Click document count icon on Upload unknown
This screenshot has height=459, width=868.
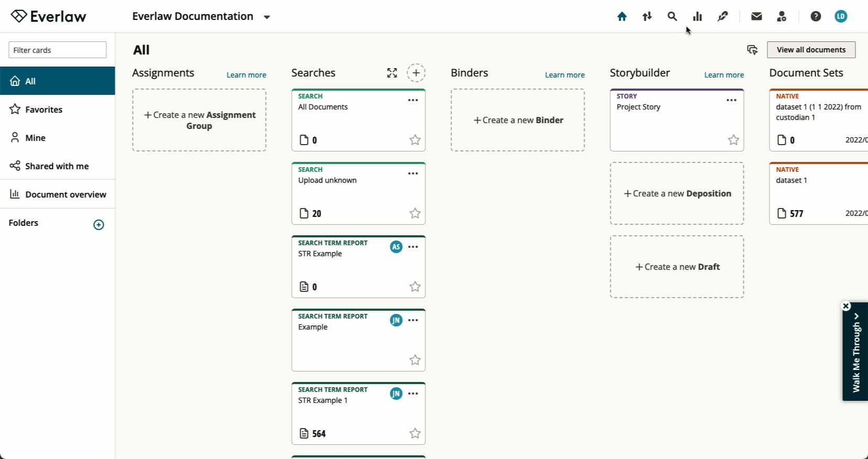(304, 213)
